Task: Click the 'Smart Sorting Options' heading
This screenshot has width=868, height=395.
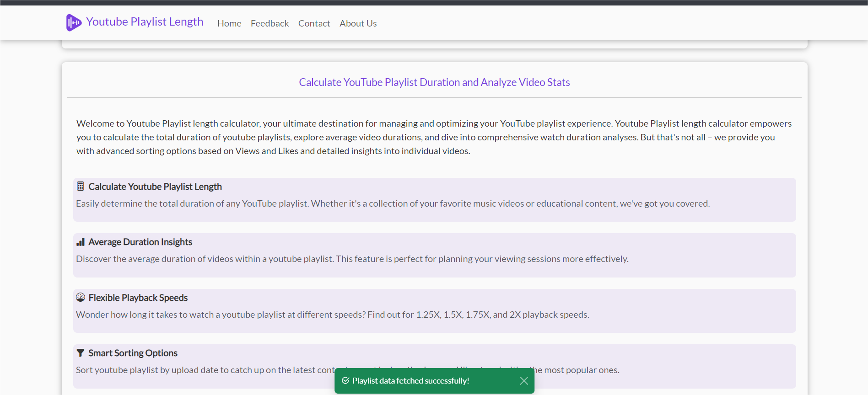Action: click(133, 353)
